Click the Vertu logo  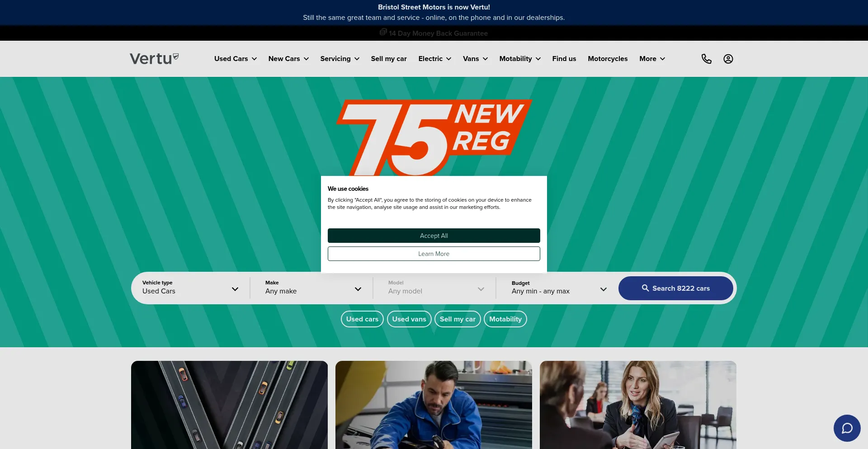(x=154, y=58)
